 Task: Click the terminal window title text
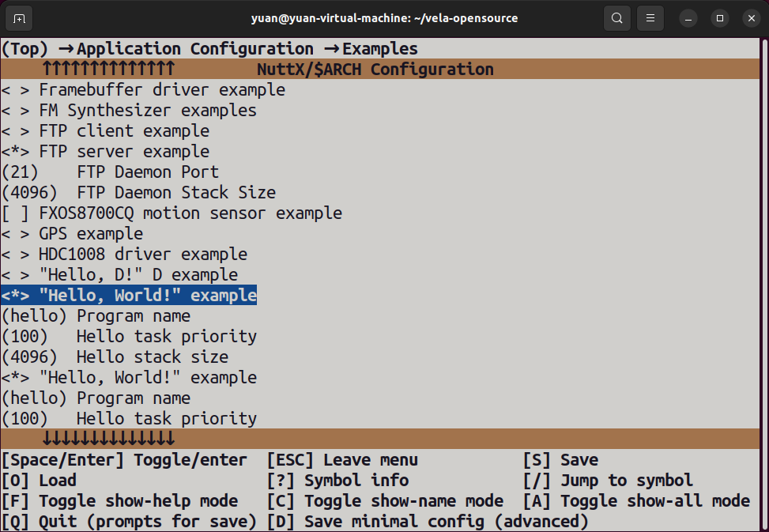(x=384, y=19)
